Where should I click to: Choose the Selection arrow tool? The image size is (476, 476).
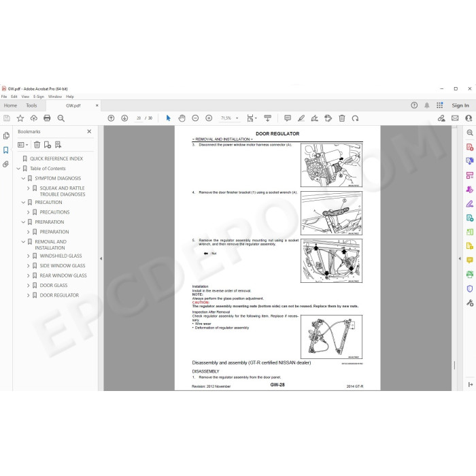pos(169,118)
